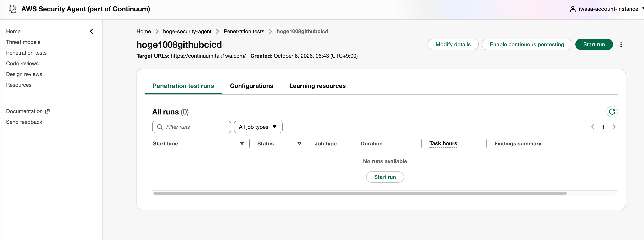Go to Home in the sidebar
This screenshot has height=240, width=644.
[13, 32]
